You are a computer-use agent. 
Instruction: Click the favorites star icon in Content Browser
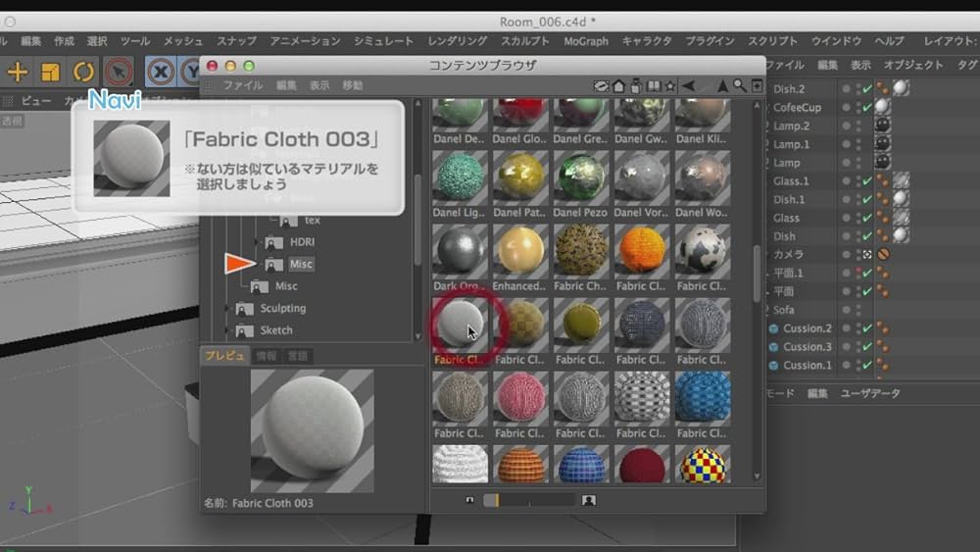tap(670, 86)
